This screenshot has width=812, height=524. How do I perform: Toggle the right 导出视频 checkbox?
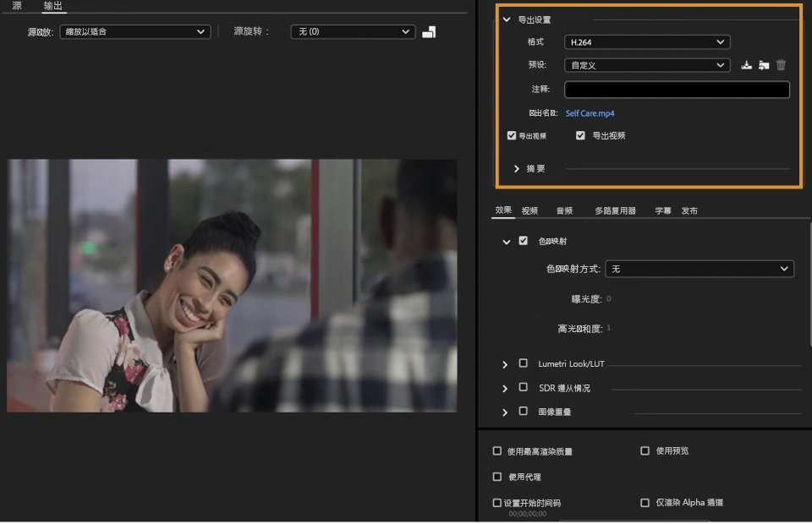tap(580, 135)
